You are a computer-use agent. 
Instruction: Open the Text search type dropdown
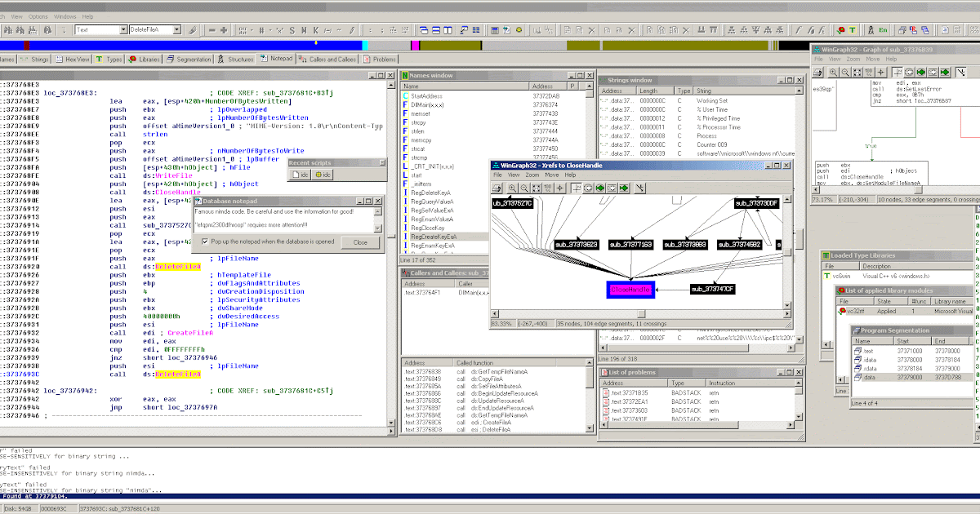123,30
